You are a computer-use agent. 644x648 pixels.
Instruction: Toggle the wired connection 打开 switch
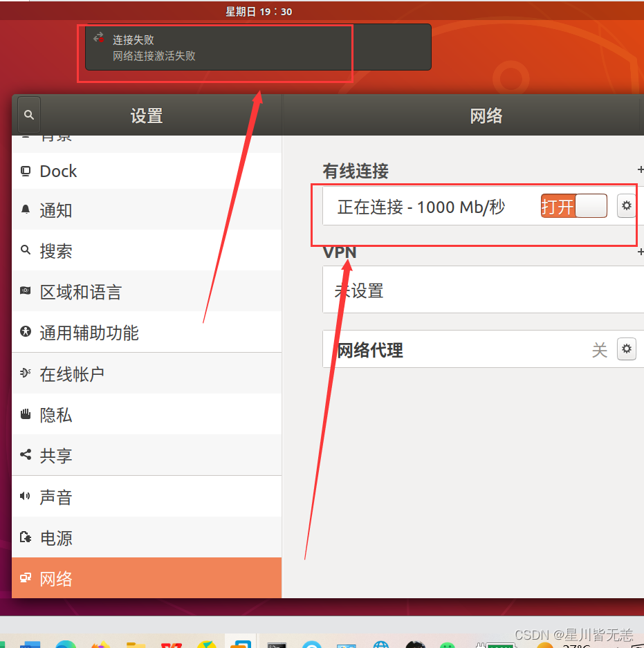pyautogui.click(x=573, y=206)
